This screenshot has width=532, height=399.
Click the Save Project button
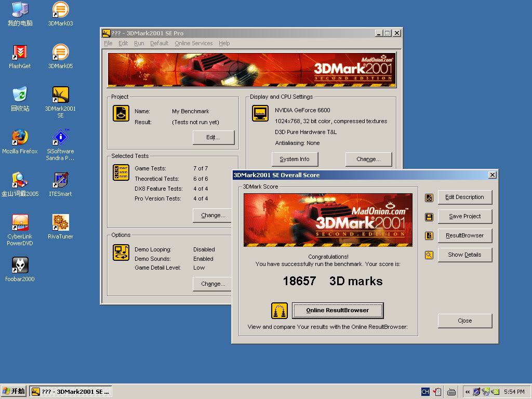click(465, 216)
